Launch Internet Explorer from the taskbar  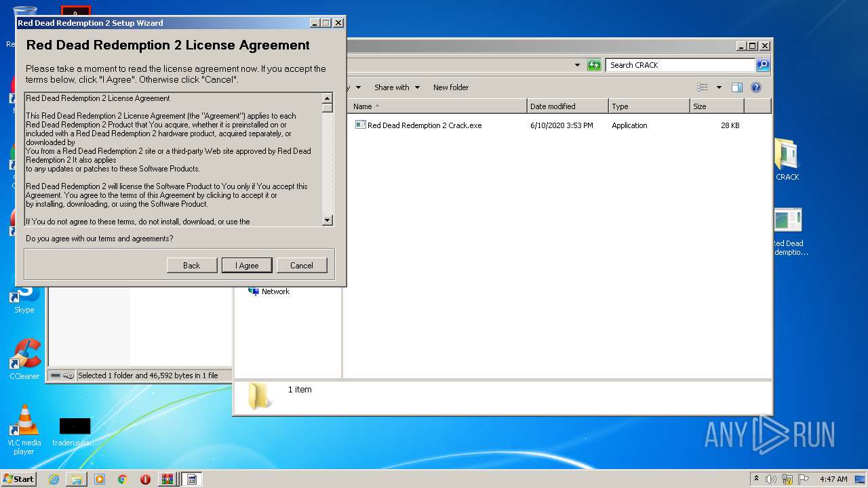[x=54, y=479]
